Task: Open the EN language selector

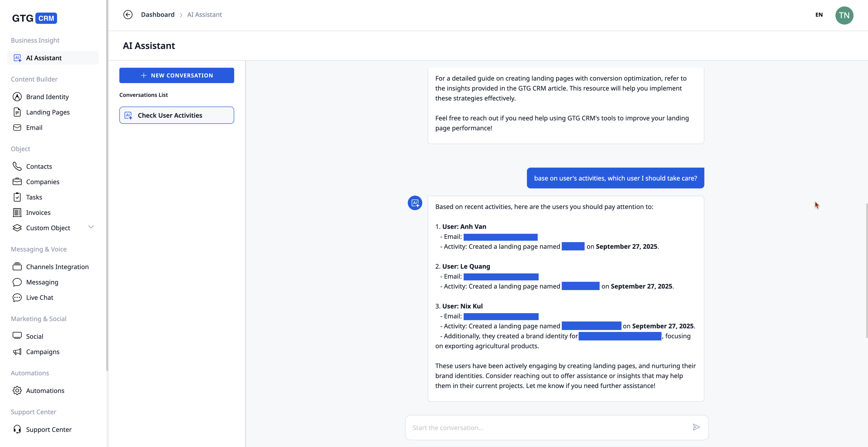Action: 819,15
